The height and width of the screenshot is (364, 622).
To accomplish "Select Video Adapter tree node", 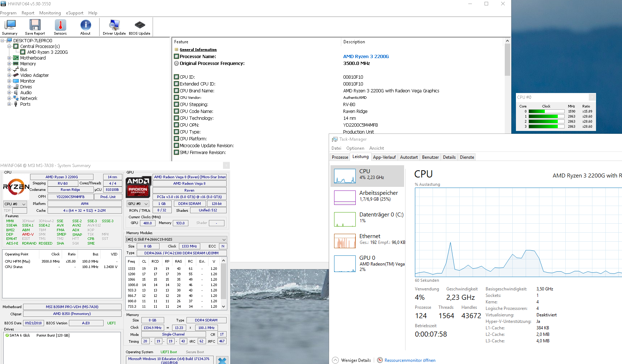I will [x=34, y=75].
